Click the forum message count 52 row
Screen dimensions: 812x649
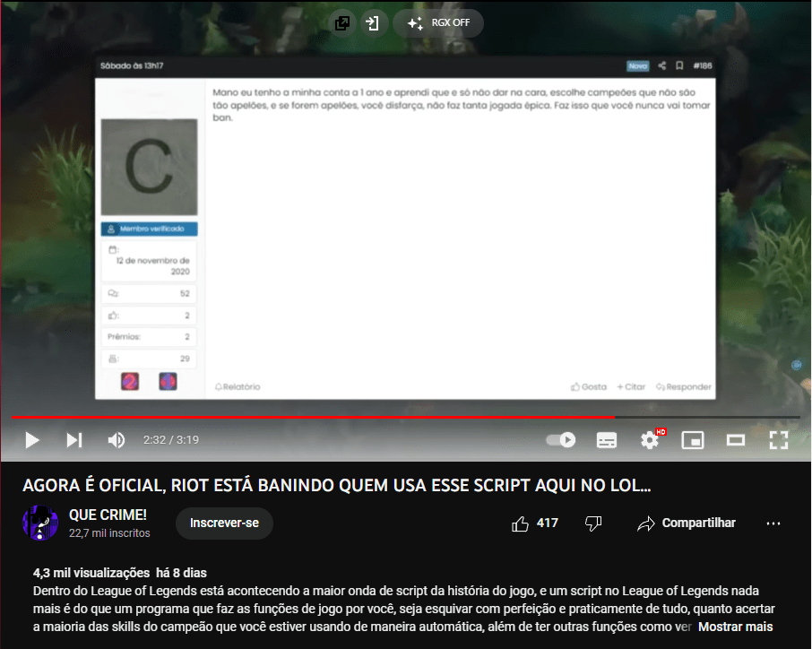tap(149, 294)
